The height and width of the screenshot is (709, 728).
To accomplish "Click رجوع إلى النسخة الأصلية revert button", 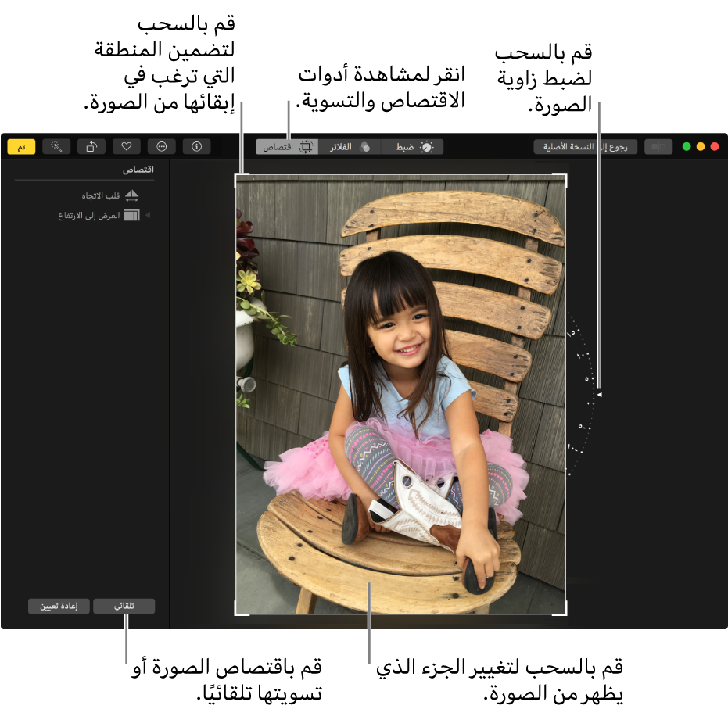I will click(x=585, y=146).
